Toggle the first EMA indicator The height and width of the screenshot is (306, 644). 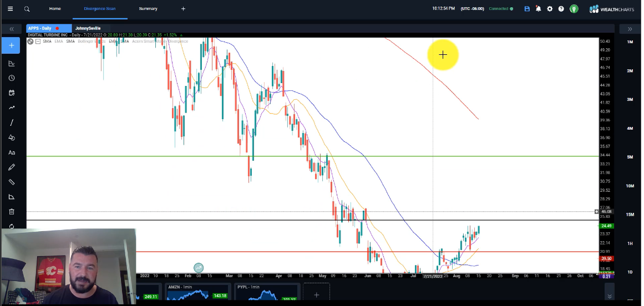pos(59,42)
